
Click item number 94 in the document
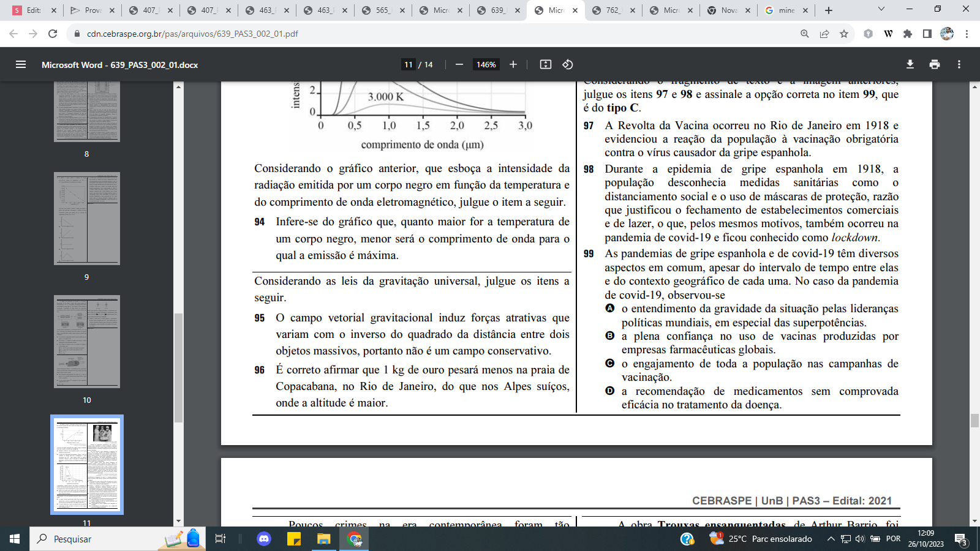pyautogui.click(x=260, y=222)
